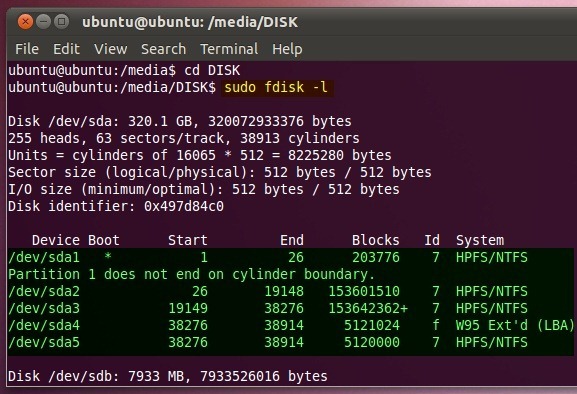Open the File menu
Viewport: 577px width, 394px height.
pyautogui.click(x=27, y=49)
